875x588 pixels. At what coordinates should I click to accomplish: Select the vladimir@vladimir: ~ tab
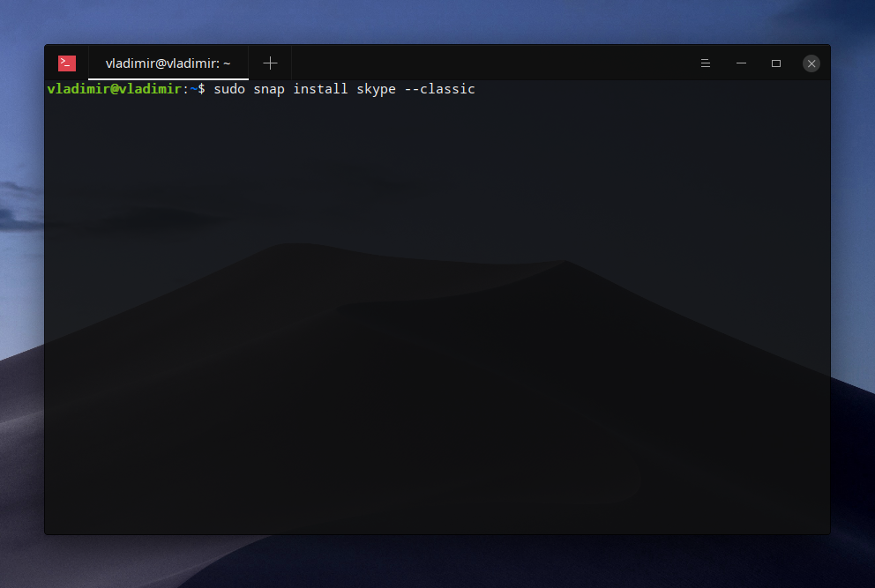point(168,63)
